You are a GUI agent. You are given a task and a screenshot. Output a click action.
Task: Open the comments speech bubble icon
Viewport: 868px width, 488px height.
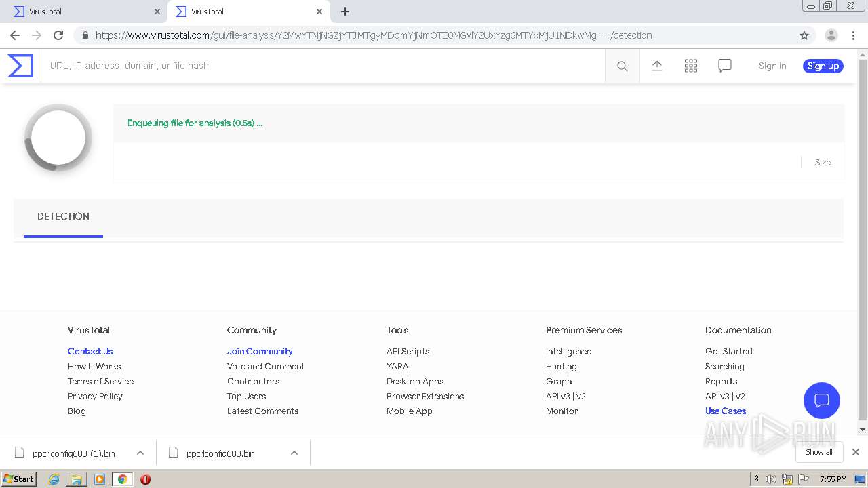tap(725, 66)
